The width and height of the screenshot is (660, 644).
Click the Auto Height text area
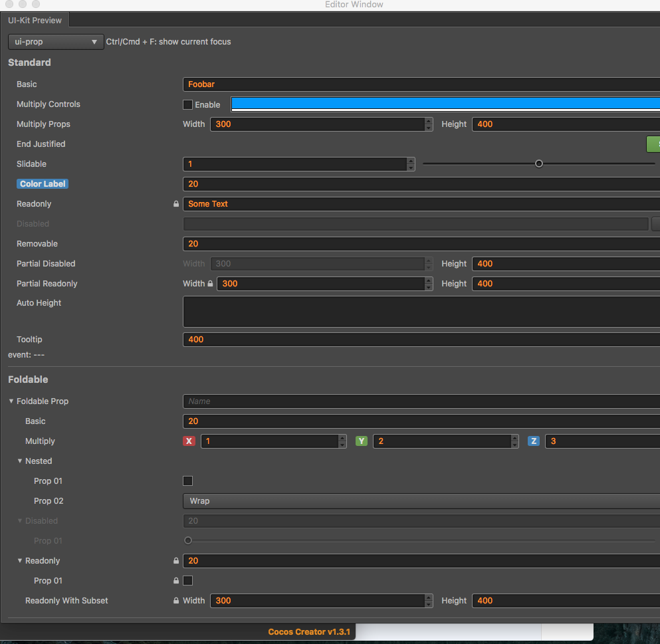click(421, 312)
